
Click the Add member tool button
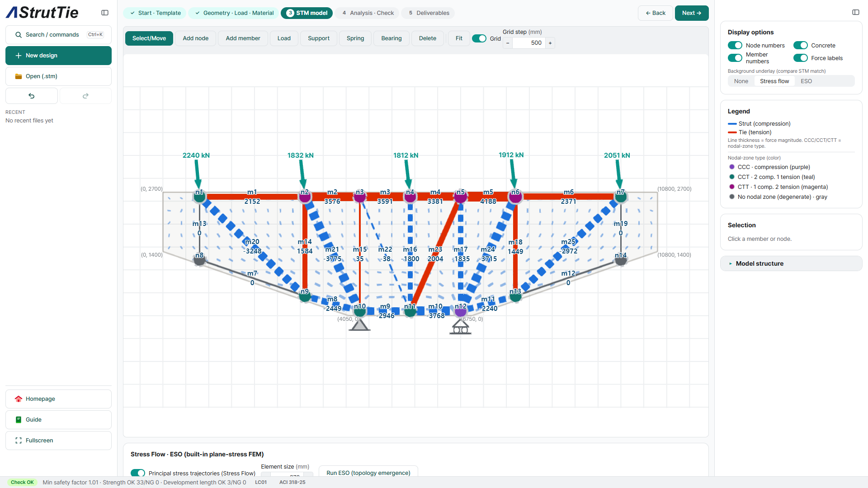point(243,38)
